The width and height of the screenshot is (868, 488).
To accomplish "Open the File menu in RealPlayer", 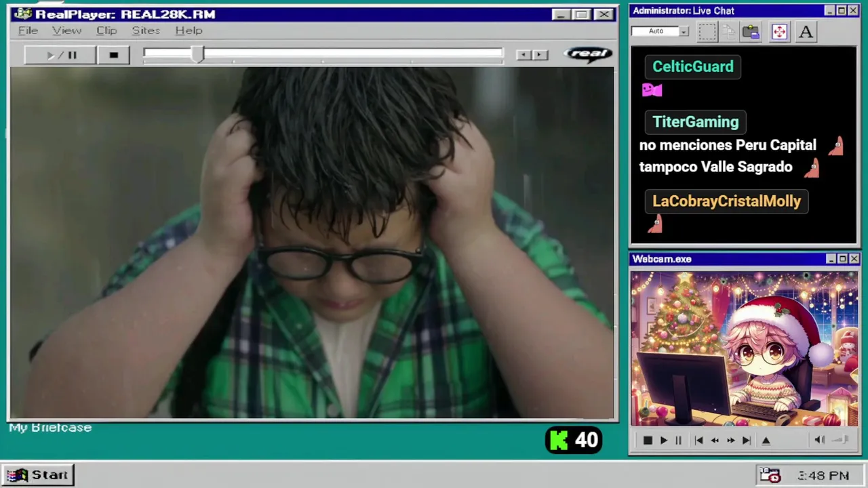I will 28,30.
